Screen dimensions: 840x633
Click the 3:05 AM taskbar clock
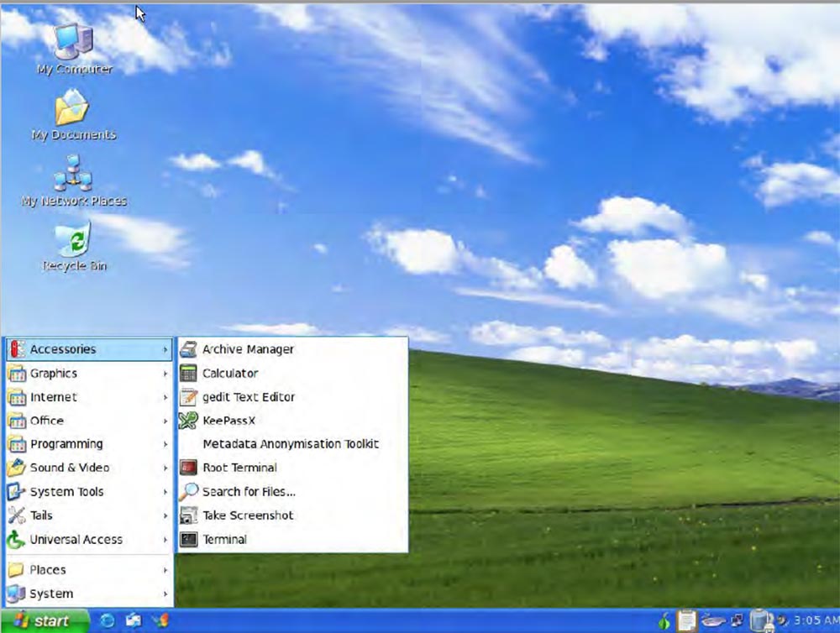pyautogui.click(x=816, y=620)
